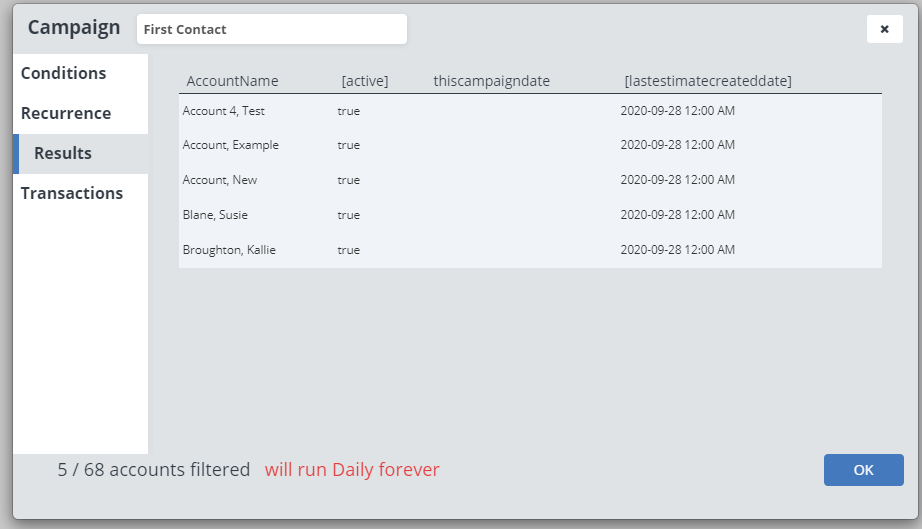
Task: Click the OK button
Action: [x=863, y=470]
